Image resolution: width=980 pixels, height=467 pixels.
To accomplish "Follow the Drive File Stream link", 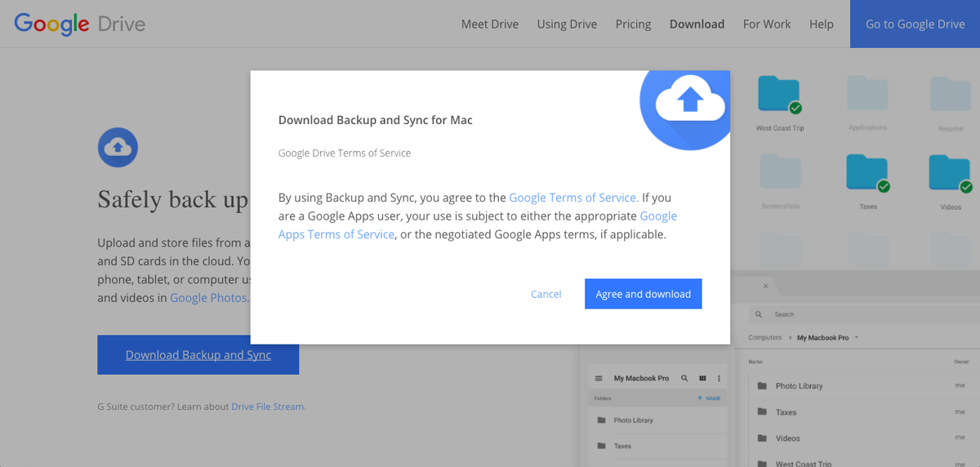I will tap(268, 407).
